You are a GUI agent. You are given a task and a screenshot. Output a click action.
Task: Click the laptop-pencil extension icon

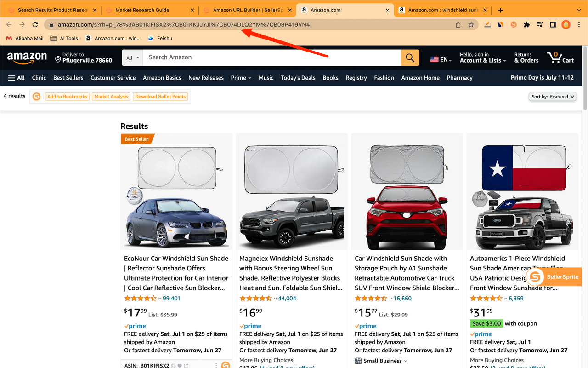click(x=487, y=24)
